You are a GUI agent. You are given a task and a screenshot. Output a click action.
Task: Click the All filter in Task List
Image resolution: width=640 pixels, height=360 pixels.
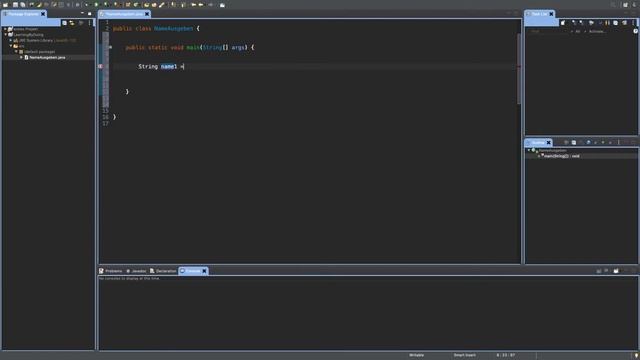pyautogui.click(x=578, y=31)
